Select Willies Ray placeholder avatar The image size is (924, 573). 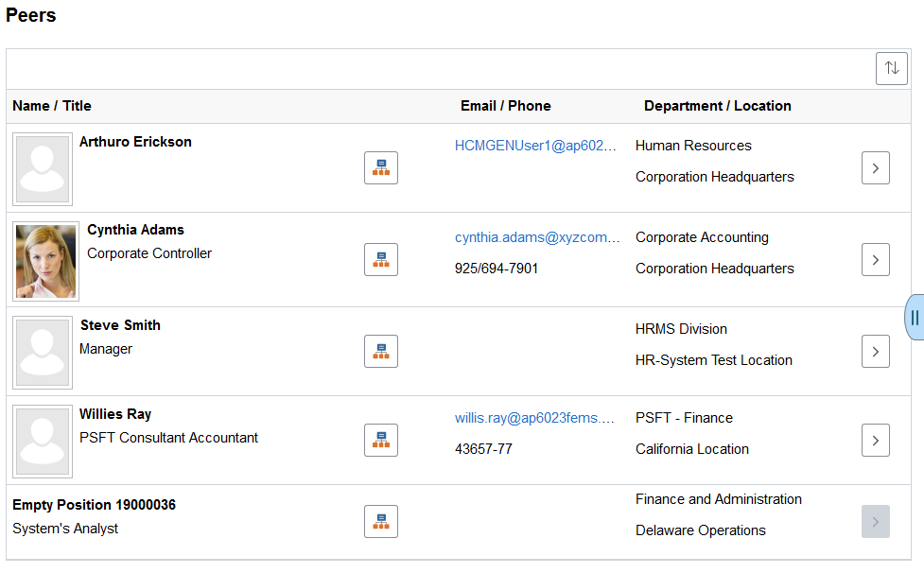point(43,441)
